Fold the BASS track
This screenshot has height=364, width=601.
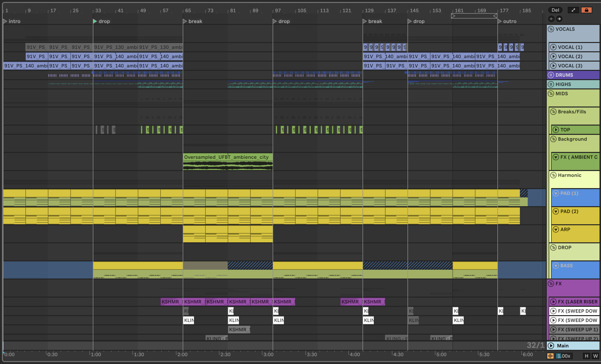pyautogui.click(x=556, y=266)
